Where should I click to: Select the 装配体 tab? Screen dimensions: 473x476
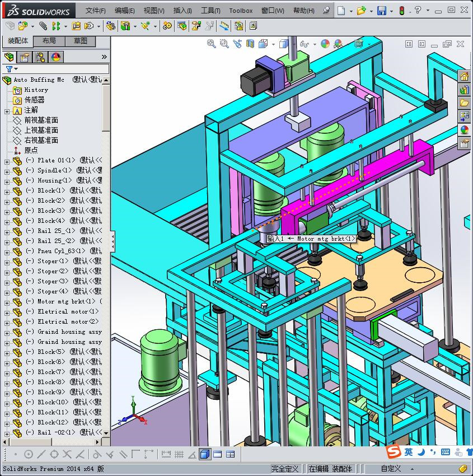[x=17, y=41]
